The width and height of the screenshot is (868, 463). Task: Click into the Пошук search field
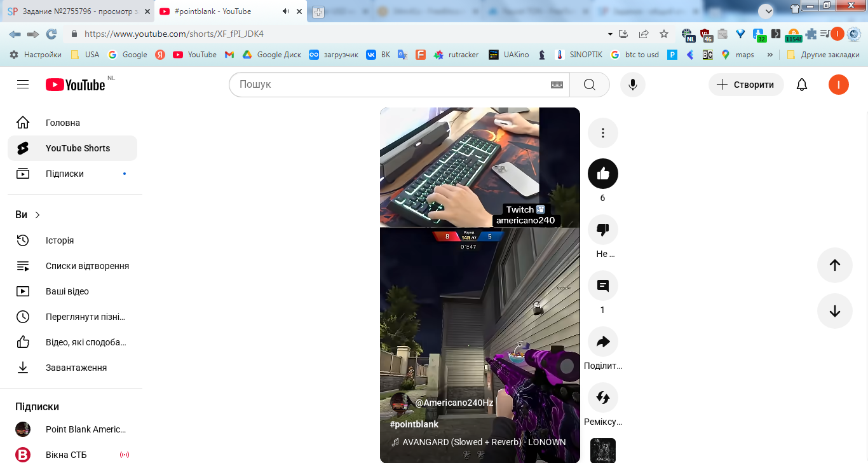(x=391, y=85)
